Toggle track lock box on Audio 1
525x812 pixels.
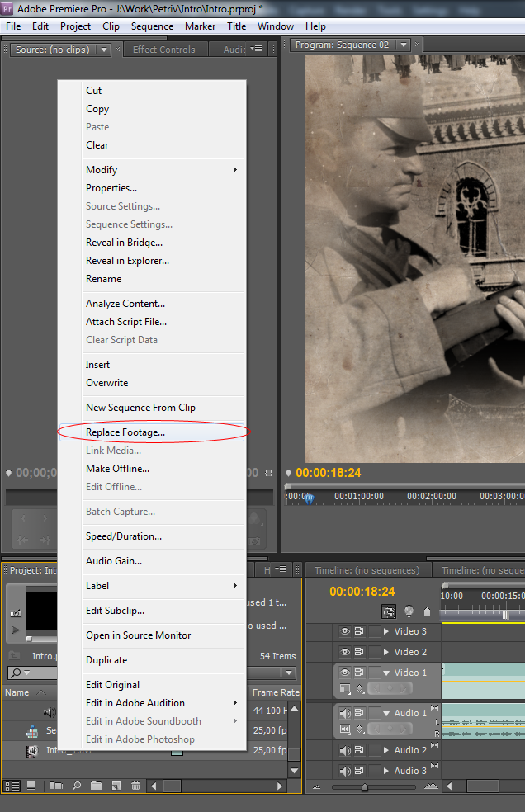374,713
